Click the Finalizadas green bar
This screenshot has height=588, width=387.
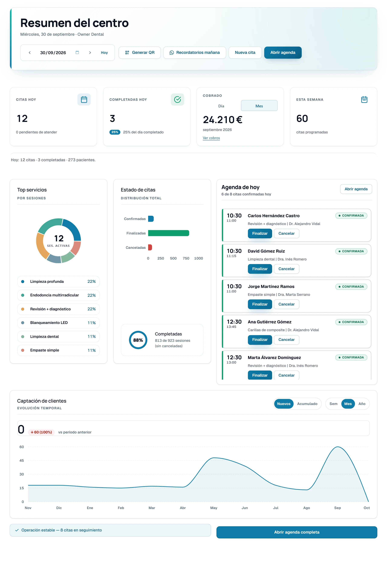pyautogui.click(x=169, y=233)
